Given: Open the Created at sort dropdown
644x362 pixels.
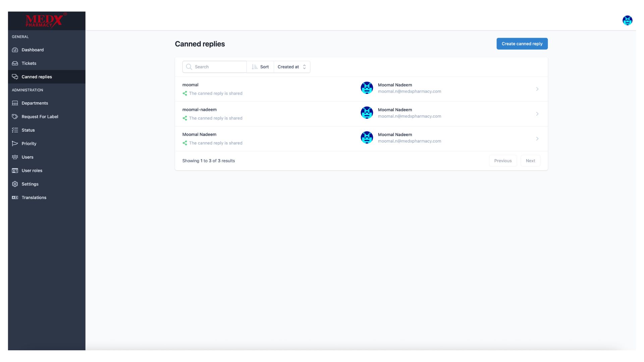Looking at the screenshot, I should click(292, 67).
